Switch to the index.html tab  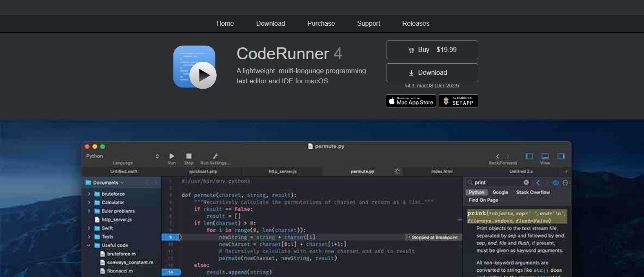442,172
